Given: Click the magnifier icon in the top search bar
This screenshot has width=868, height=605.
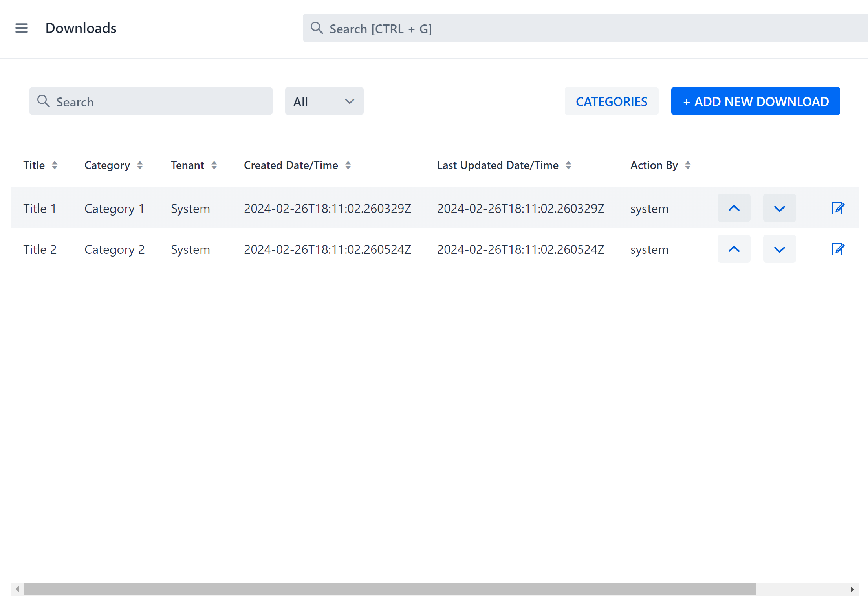Looking at the screenshot, I should 317,28.
